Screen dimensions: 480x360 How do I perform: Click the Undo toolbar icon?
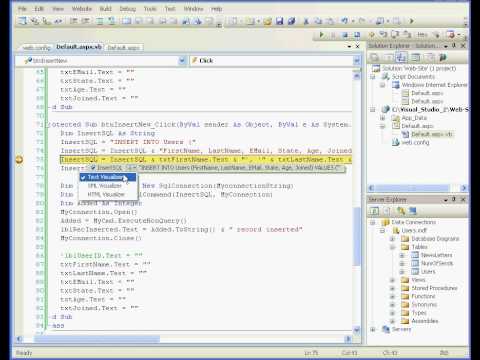click(344, 21)
